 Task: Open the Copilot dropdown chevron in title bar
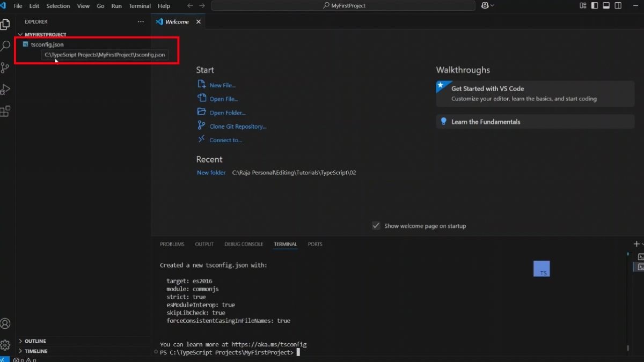click(492, 6)
